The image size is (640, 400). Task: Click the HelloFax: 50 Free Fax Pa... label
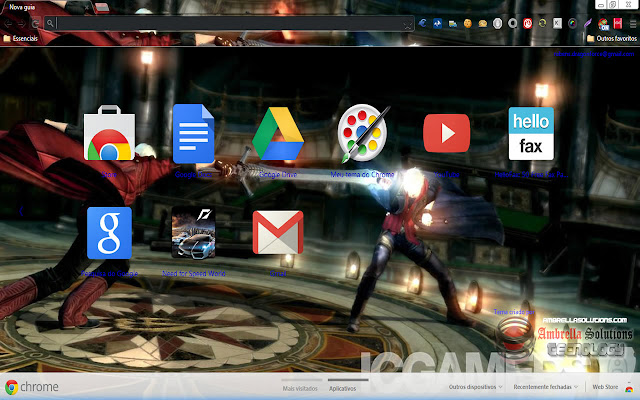(x=531, y=174)
